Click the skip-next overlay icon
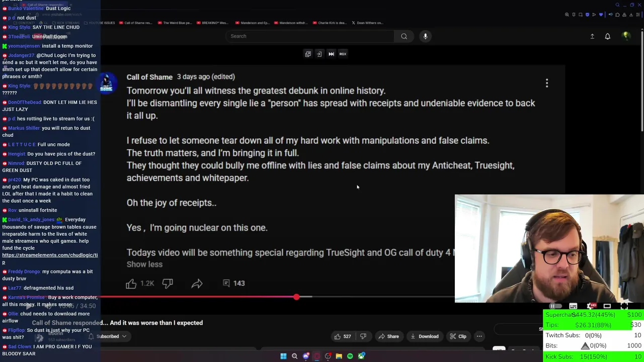The height and width of the screenshot is (362, 644). [x=331, y=54]
